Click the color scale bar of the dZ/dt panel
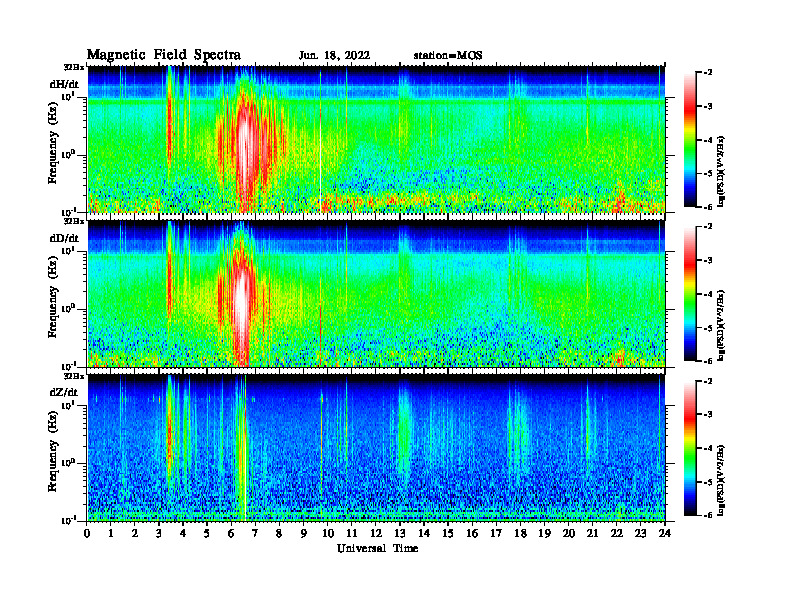Image resolution: width=792 pixels, height=612 pixels. [x=689, y=448]
